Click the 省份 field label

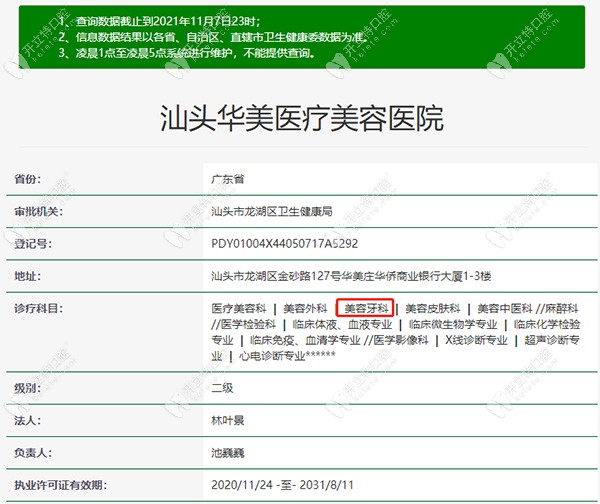click(x=28, y=179)
